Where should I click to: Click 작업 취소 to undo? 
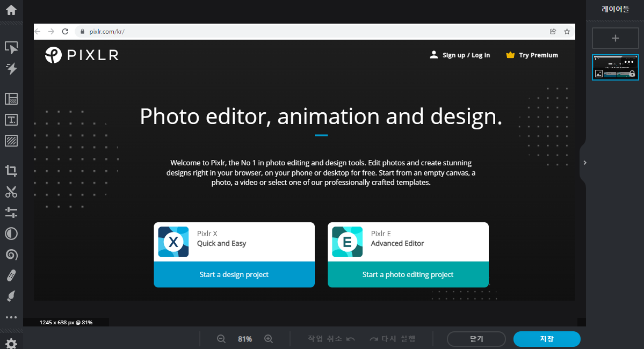[331, 339]
